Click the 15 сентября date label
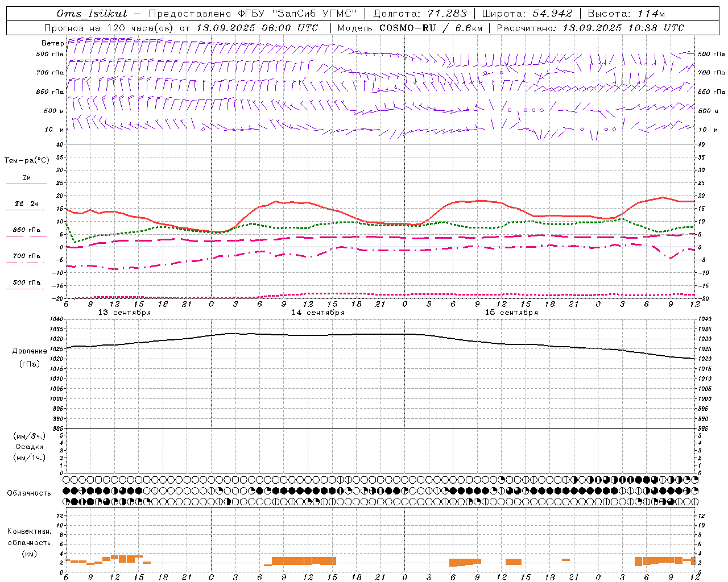The image size is (728, 582). 511,313
